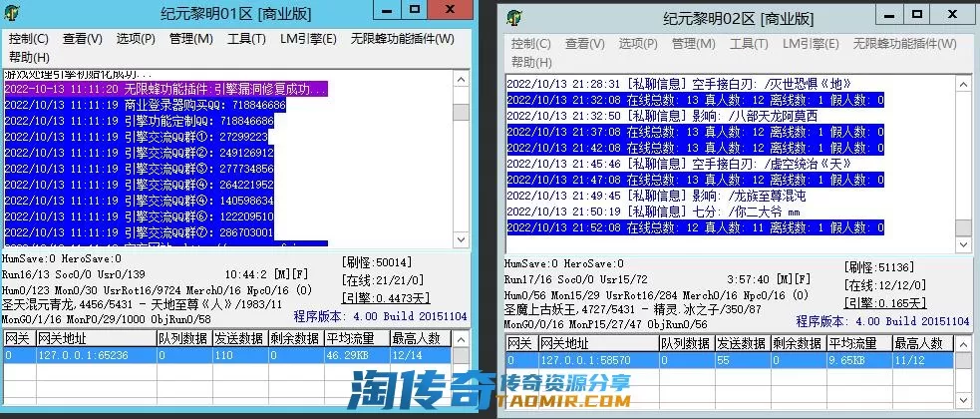Image resolution: width=980 pixels, height=419 pixels.
Task: Open 选项(P) menu in 01区 window
Action: (136, 39)
